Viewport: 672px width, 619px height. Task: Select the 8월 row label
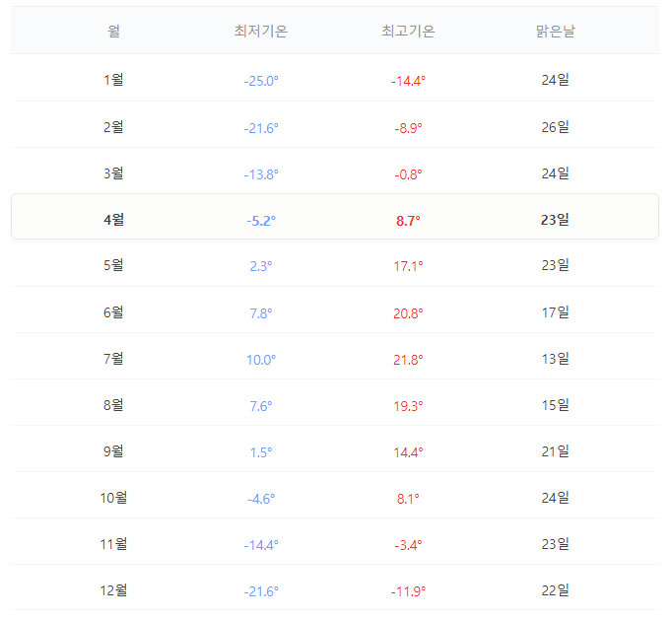click(113, 405)
